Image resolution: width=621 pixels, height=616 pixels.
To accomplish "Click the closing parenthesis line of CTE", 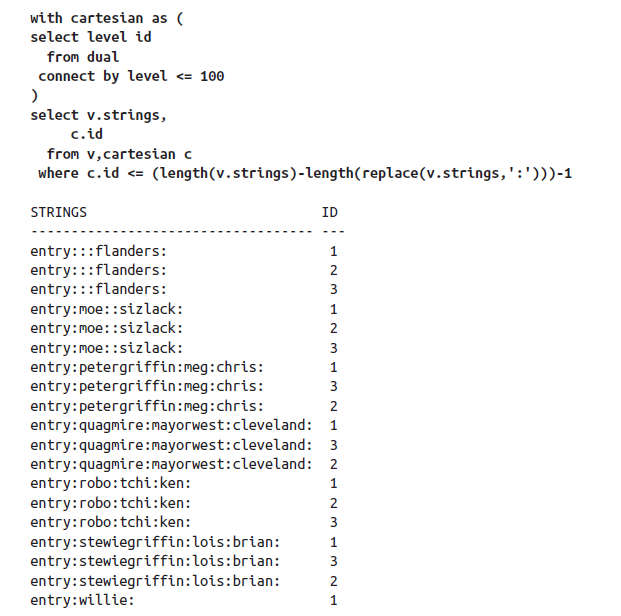I will point(34,96).
